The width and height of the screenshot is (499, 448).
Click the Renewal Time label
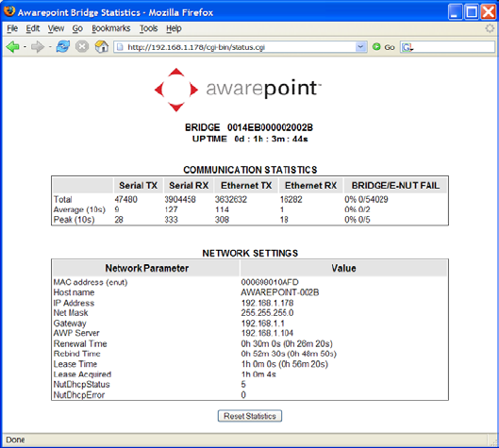tap(80, 343)
